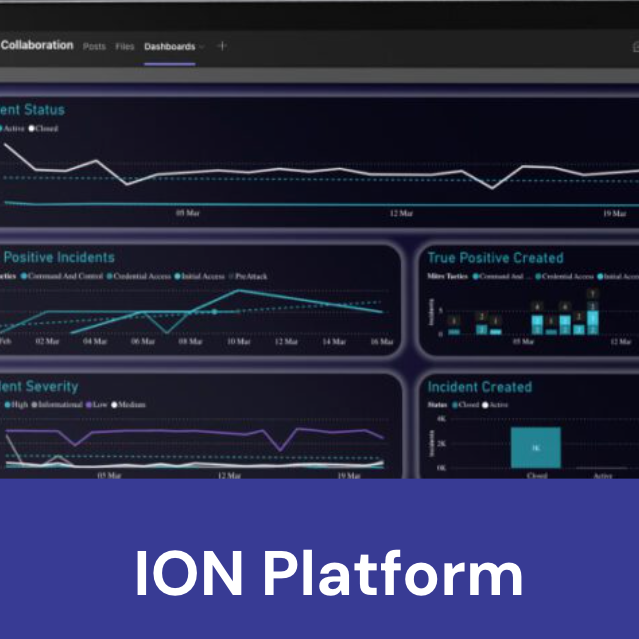The width and height of the screenshot is (639, 639).
Task: Toggle Closed legend in Incident Status chart
Action: [46, 129]
